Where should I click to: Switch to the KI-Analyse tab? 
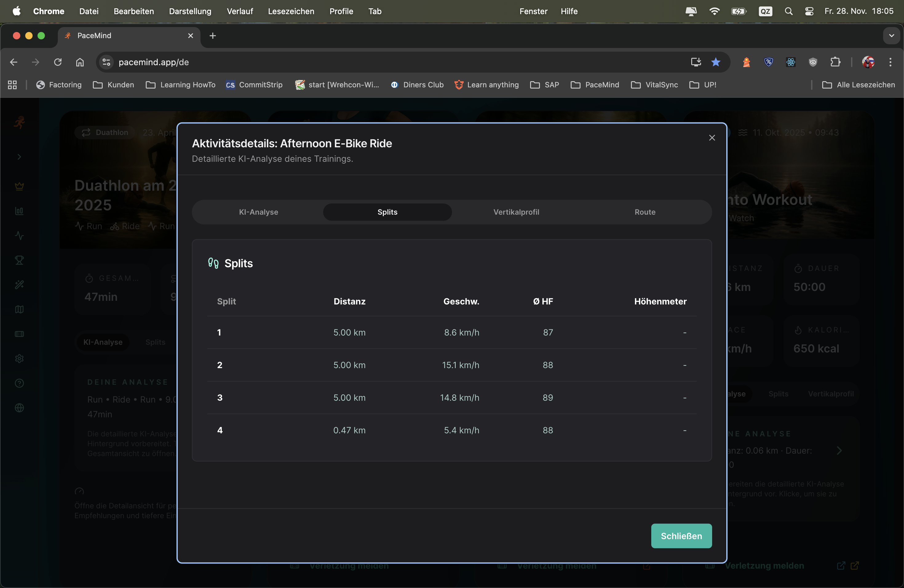pos(258,212)
